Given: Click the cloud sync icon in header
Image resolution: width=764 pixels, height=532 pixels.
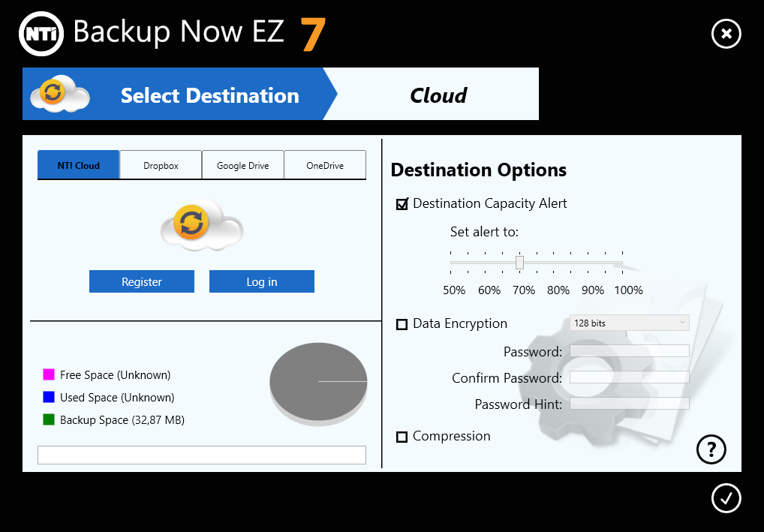Looking at the screenshot, I should click(60, 95).
